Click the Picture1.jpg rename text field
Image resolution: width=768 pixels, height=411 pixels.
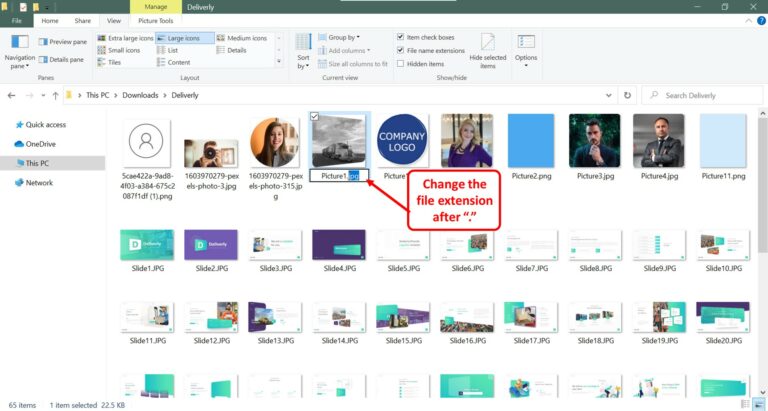(339, 176)
